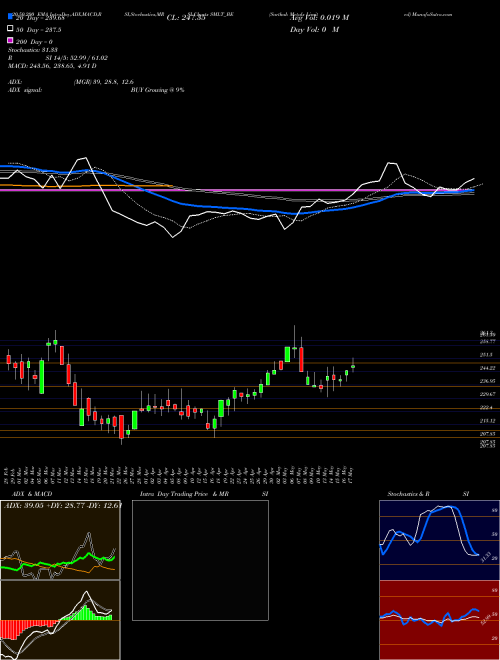Viewport: 500px width, 660px height.
Task: Click the 'MACD: 243.36, 238.65, 4.91 D' line
Action: 52,66
